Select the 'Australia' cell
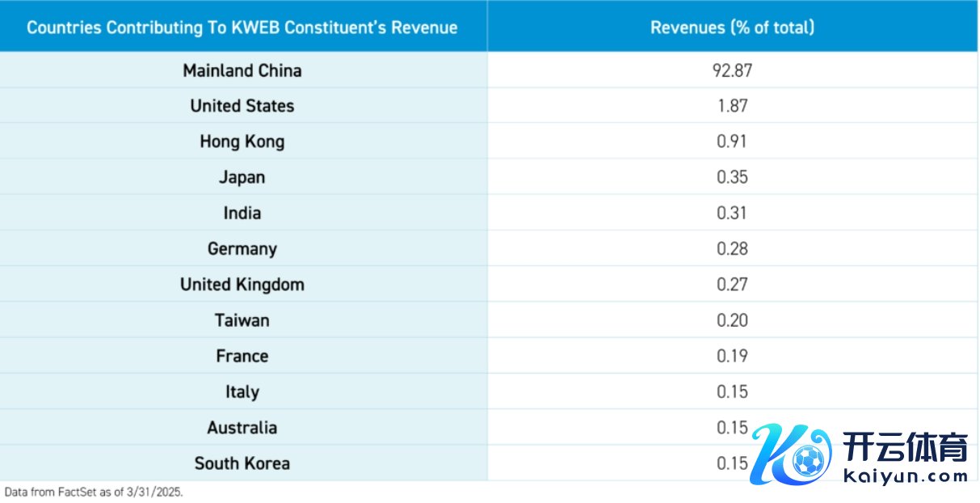980x503 pixels. [242, 427]
